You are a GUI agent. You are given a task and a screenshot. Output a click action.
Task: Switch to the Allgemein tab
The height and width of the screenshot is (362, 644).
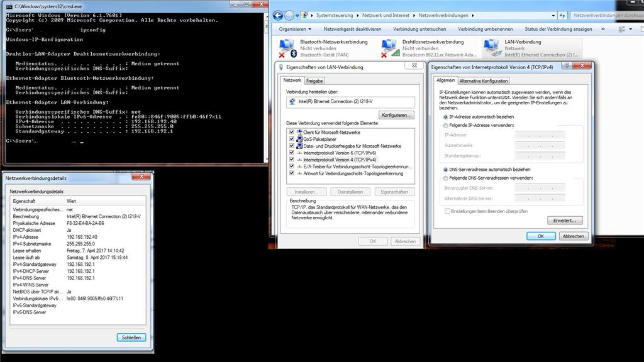click(446, 80)
